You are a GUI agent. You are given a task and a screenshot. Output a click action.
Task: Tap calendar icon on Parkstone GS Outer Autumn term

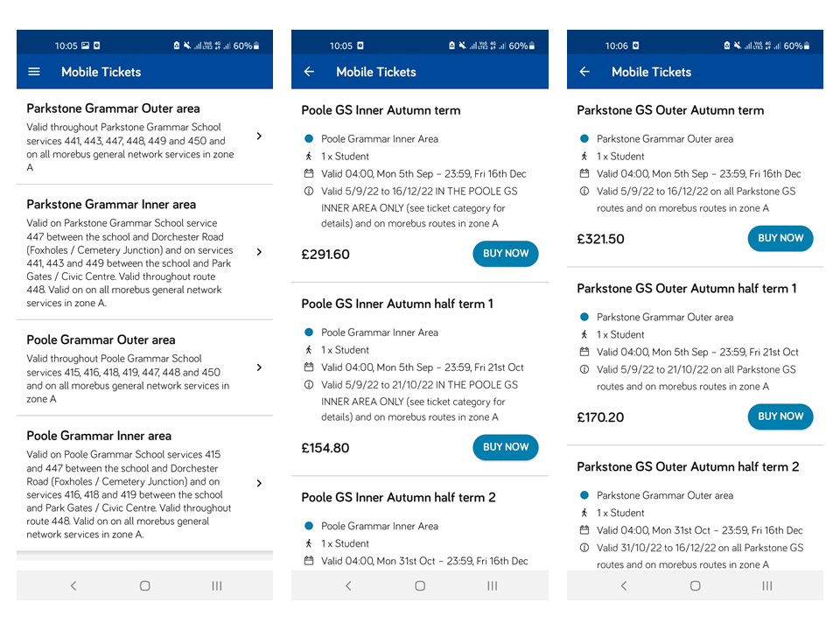584,173
